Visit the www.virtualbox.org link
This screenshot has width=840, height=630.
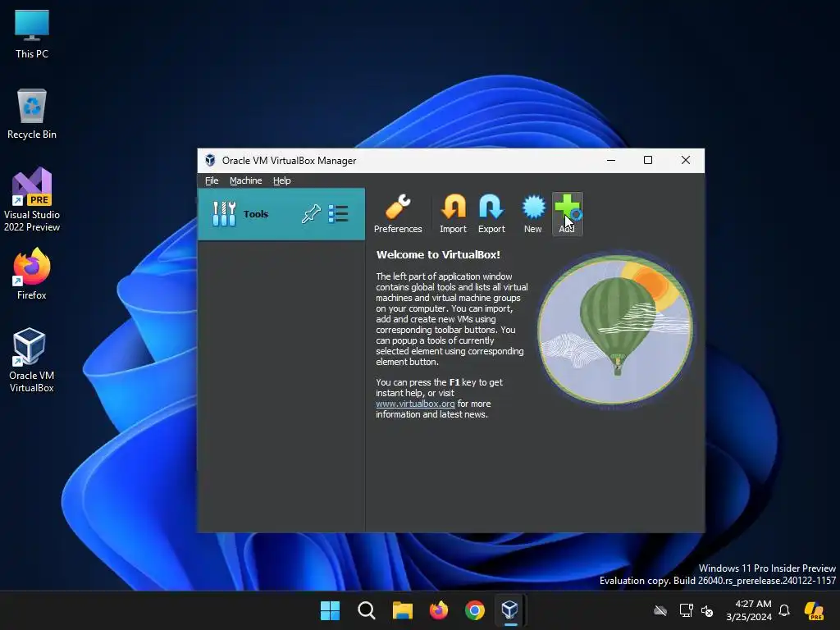pyautogui.click(x=415, y=404)
